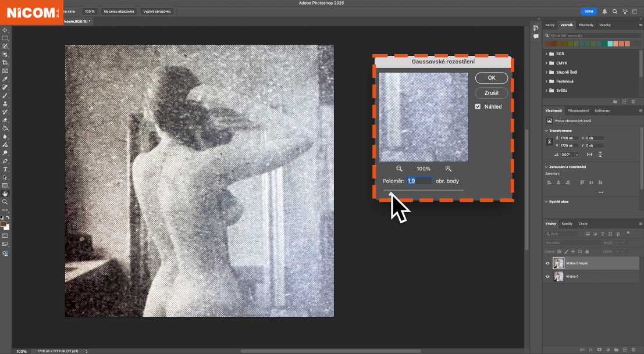
Task: Hide the Vrstva 0 kopie layer
Action: point(547,263)
